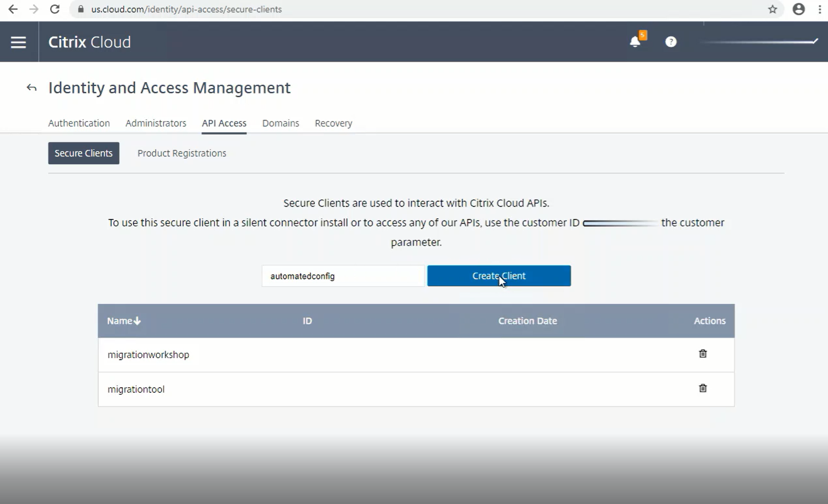The image size is (828, 504).
Task: Open Product Registrations sub-tab
Action: click(182, 153)
